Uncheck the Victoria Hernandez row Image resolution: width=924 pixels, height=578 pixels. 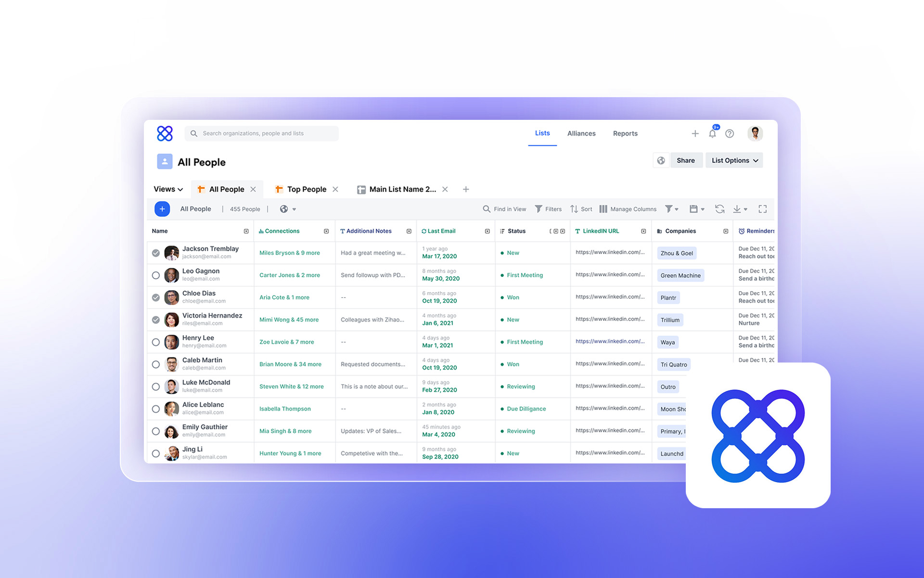pos(156,320)
